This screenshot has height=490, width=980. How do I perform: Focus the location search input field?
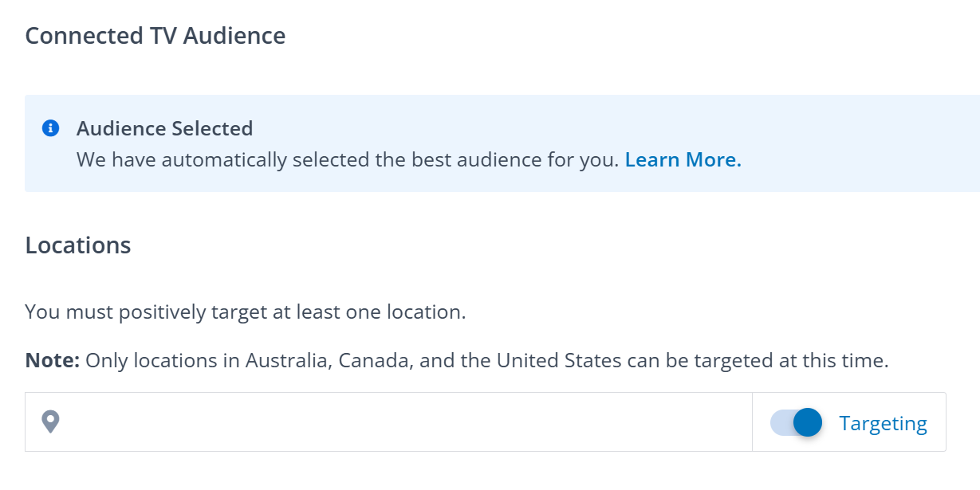click(399, 422)
